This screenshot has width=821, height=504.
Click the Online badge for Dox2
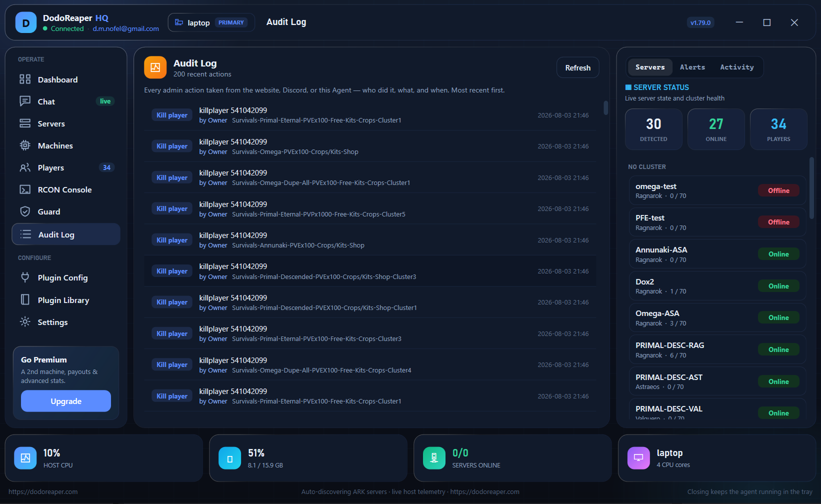(778, 286)
